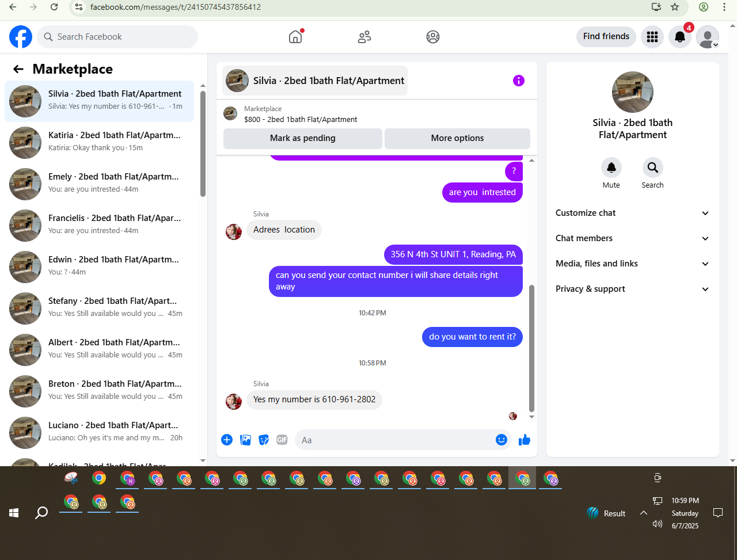Image resolution: width=737 pixels, height=560 pixels.
Task: Reload the page in browser toolbar
Action: coord(54,7)
